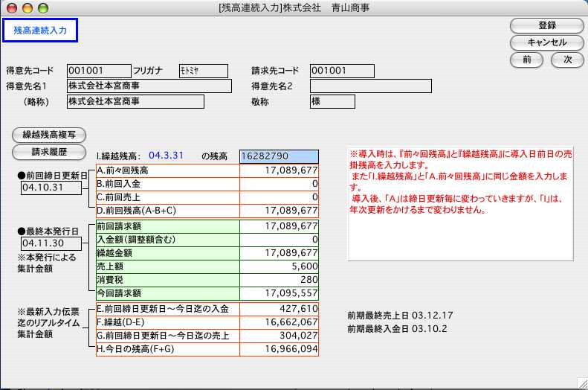Select the highlighted 繰越残高 amount field
The width and height of the screenshot is (588, 390).
(x=279, y=157)
